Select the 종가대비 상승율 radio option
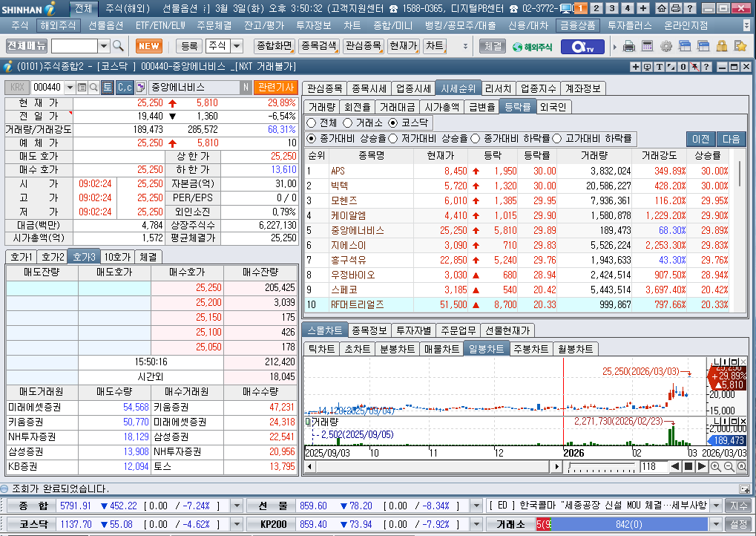Image resolution: width=756 pixels, height=536 pixels. tap(312, 139)
